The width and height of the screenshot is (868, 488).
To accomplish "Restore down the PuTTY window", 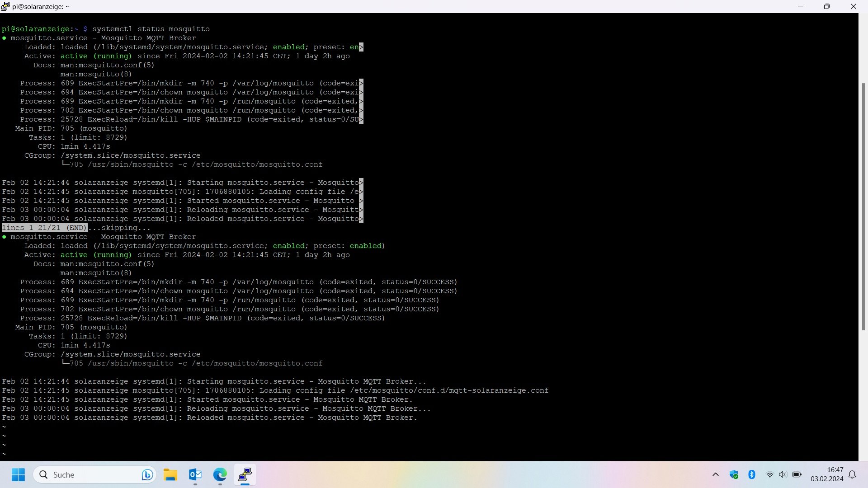I will click(x=826, y=6).
